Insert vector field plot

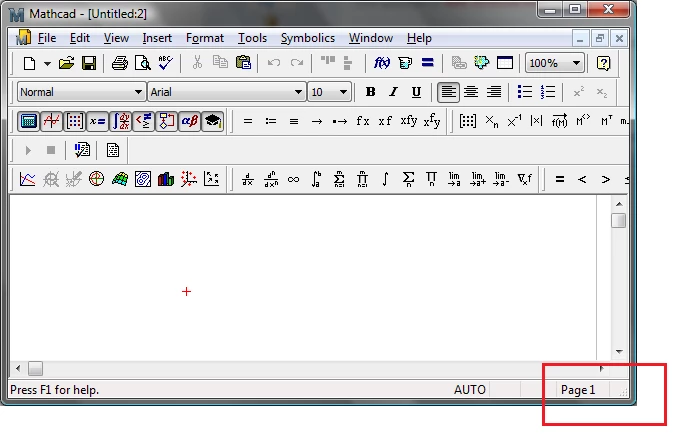[212, 179]
